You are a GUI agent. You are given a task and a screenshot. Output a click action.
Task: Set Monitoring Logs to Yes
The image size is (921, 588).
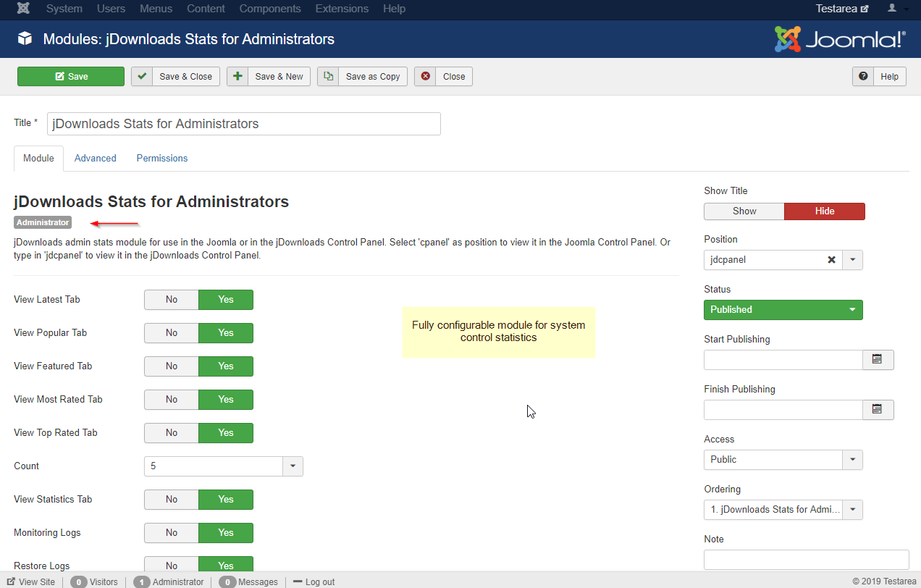click(x=226, y=533)
